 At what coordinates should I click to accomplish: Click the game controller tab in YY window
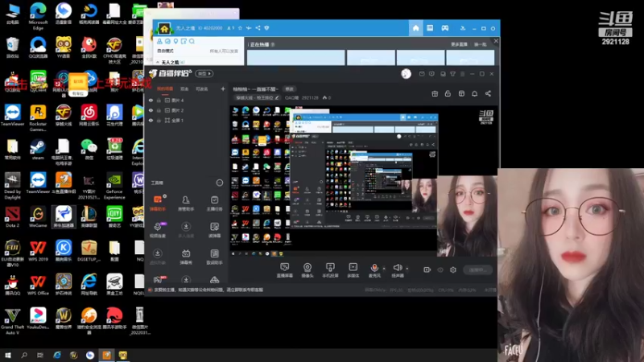(x=445, y=28)
